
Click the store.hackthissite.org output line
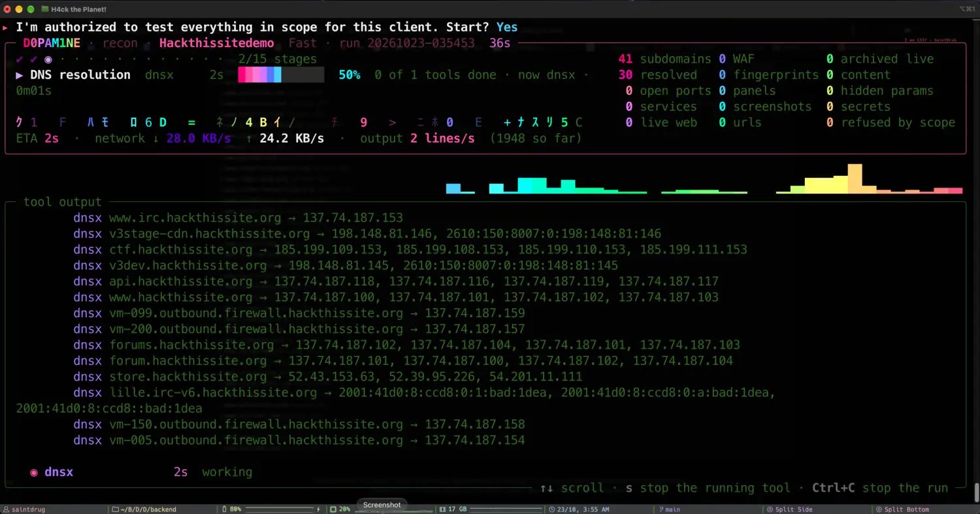pos(327,377)
